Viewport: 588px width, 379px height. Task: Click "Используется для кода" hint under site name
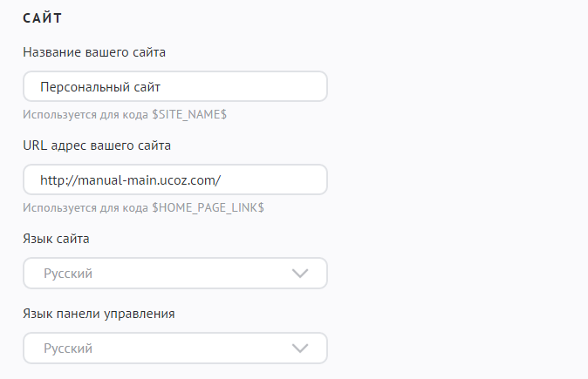click(85, 114)
